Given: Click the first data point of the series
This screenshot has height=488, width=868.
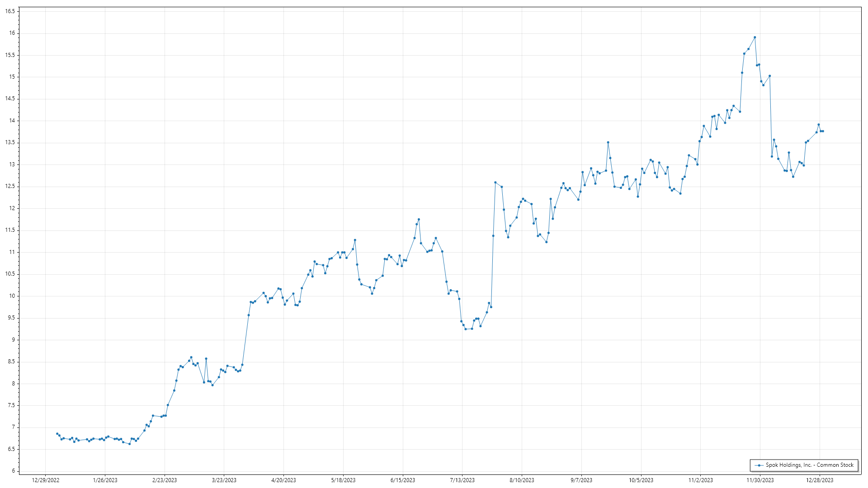Looking at the screenshot, I should pos(57,434).
